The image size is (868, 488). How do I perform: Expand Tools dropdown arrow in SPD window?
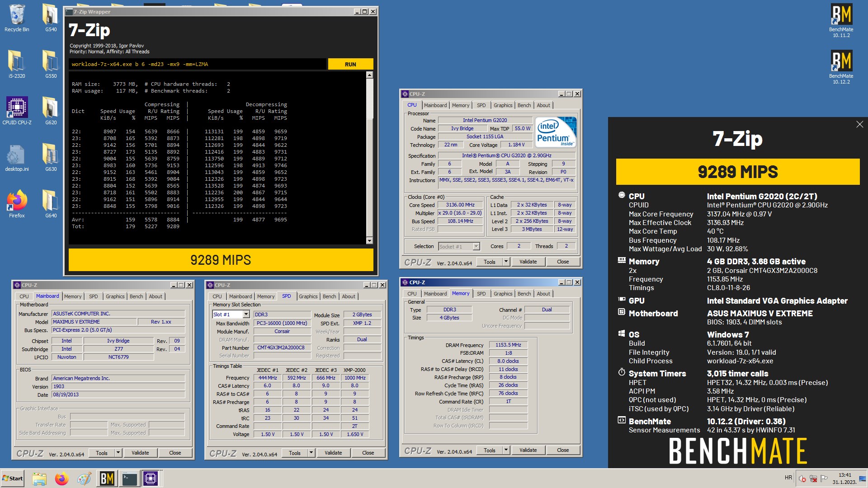click(x=311, y=453)
